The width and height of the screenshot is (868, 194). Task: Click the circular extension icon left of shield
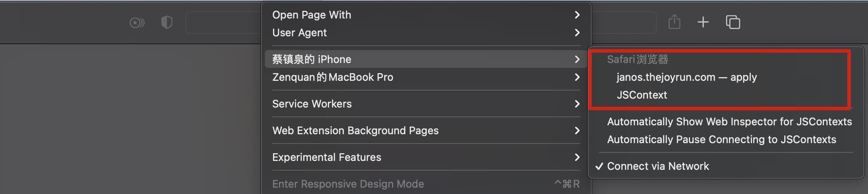(137, 22)
